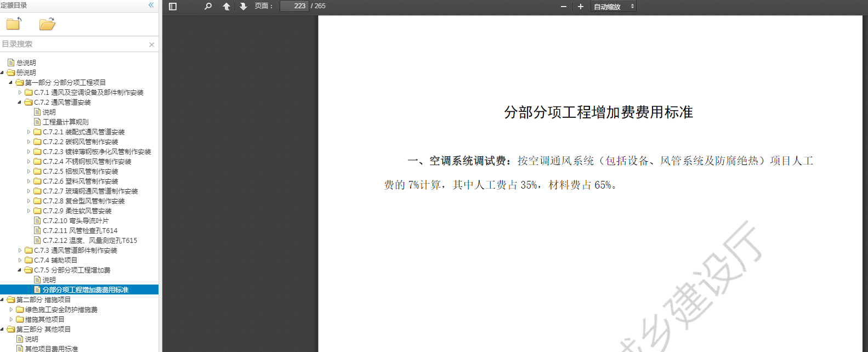The width and height of the screenshot is (868, 352).
Task: Expand C.7.2.4 不锈钢板风管制作安装
Action: (29, 161)
